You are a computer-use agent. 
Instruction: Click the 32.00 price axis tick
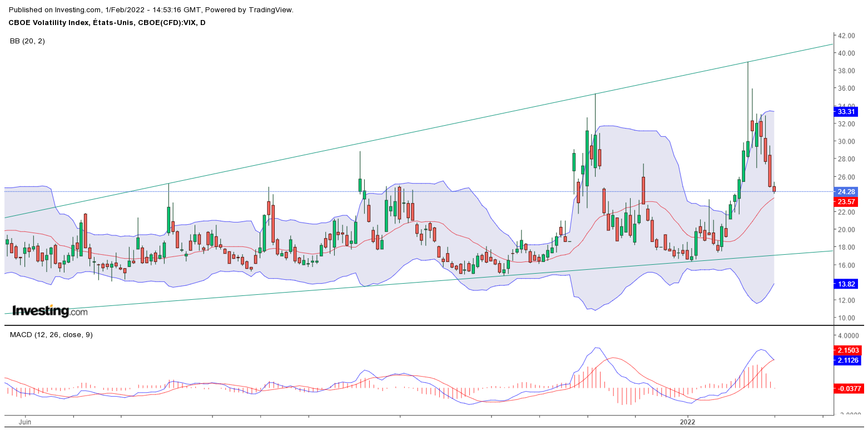tap(846, 124)
